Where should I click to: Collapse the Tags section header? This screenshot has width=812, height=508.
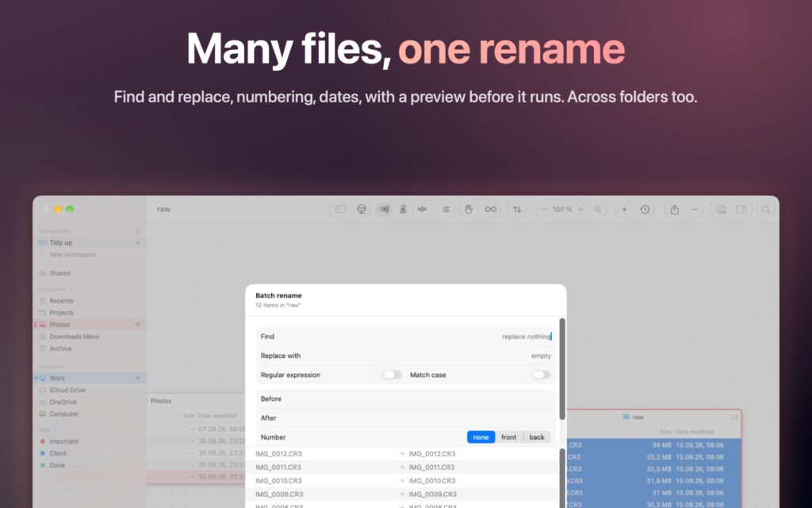[x=48, y=429]
